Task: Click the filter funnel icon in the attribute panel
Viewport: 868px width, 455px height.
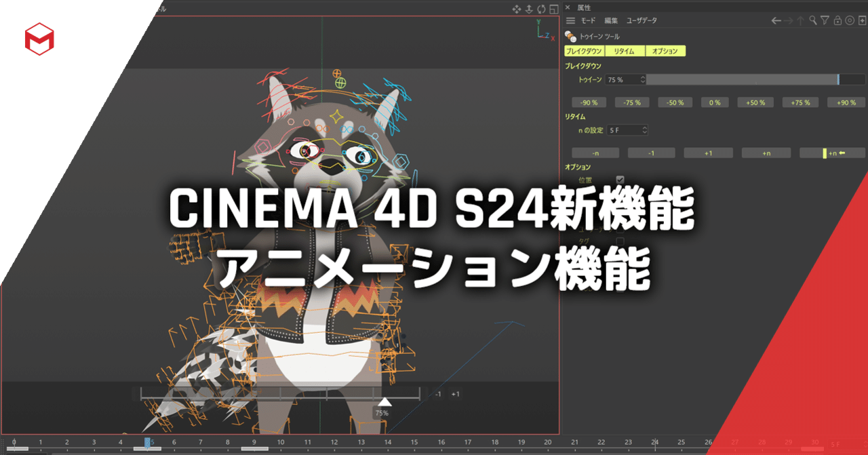Action: click(825, 20)
